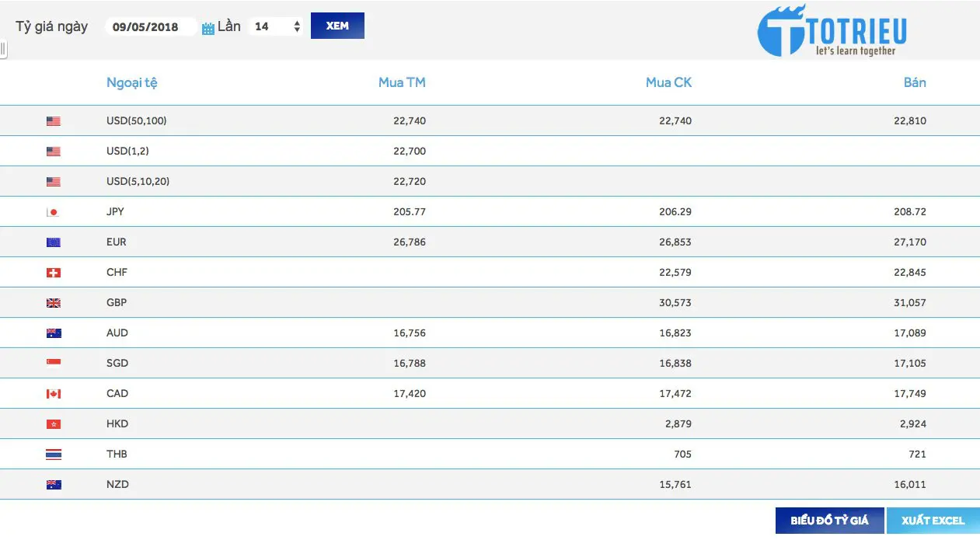Click the AUD sell rate 17,089
The width and height of the screenshot is (980, 554).
coord(910,333)
